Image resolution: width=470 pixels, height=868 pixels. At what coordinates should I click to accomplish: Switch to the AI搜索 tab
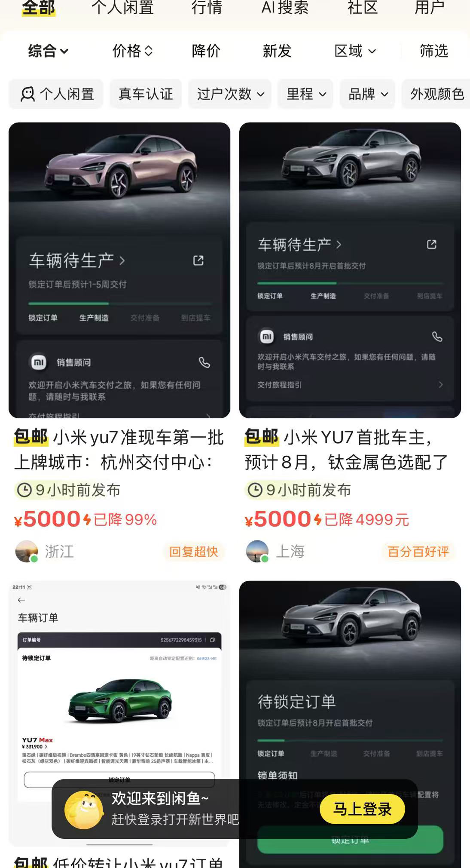point(285,7)
